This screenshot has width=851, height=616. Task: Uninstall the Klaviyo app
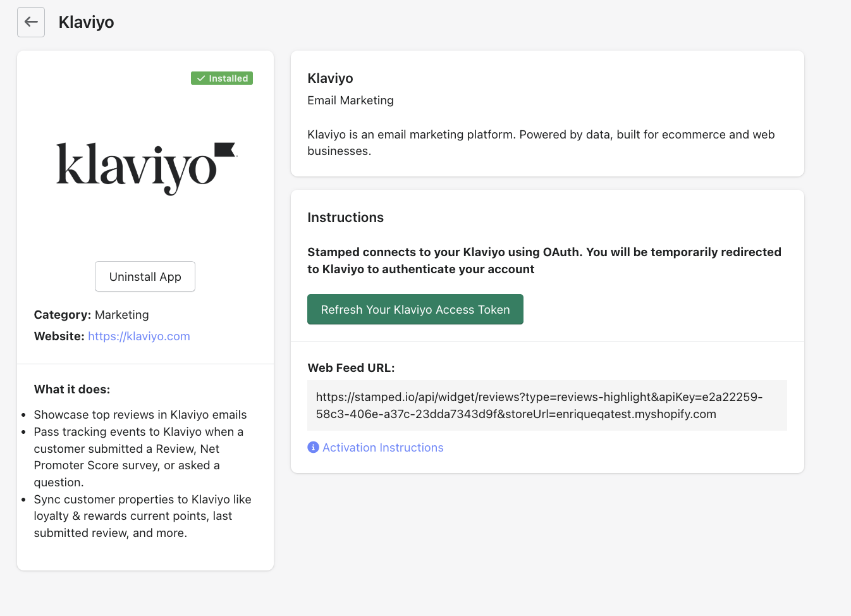[145, 276]
